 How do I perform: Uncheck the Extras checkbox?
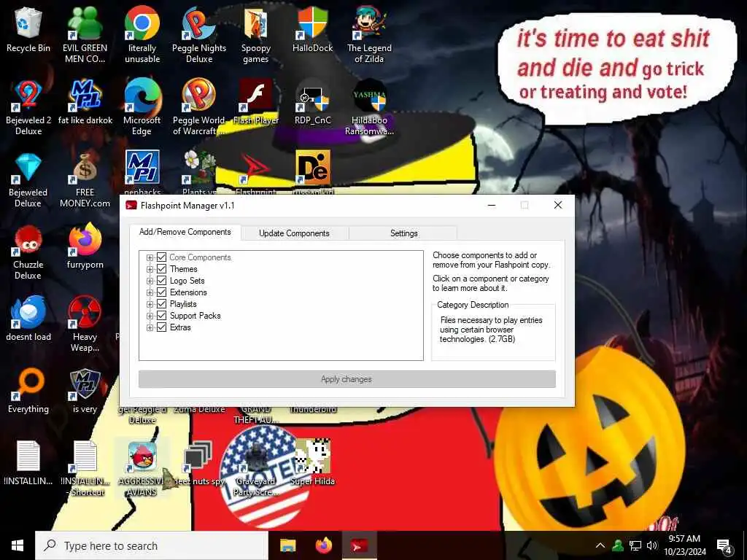click(161, 327)
